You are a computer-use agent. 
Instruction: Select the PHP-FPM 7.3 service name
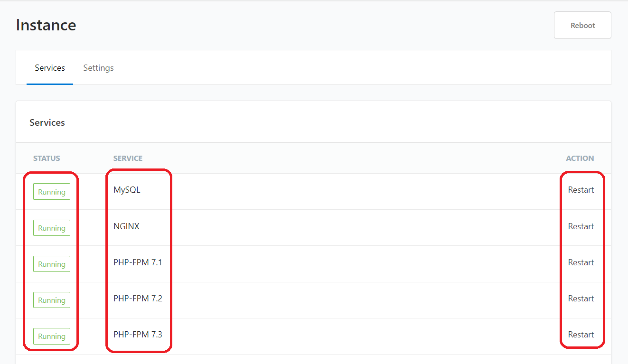pyautogui.click(x=138, y=335)
